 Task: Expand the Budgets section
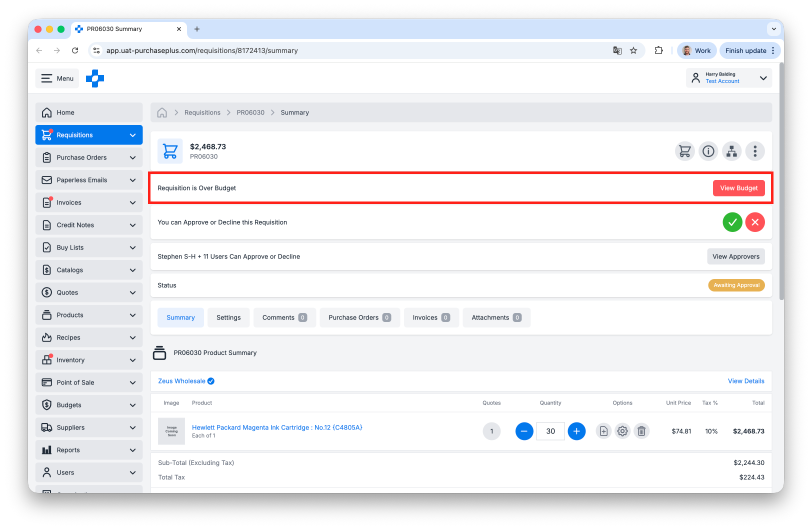tap(89, 405)
